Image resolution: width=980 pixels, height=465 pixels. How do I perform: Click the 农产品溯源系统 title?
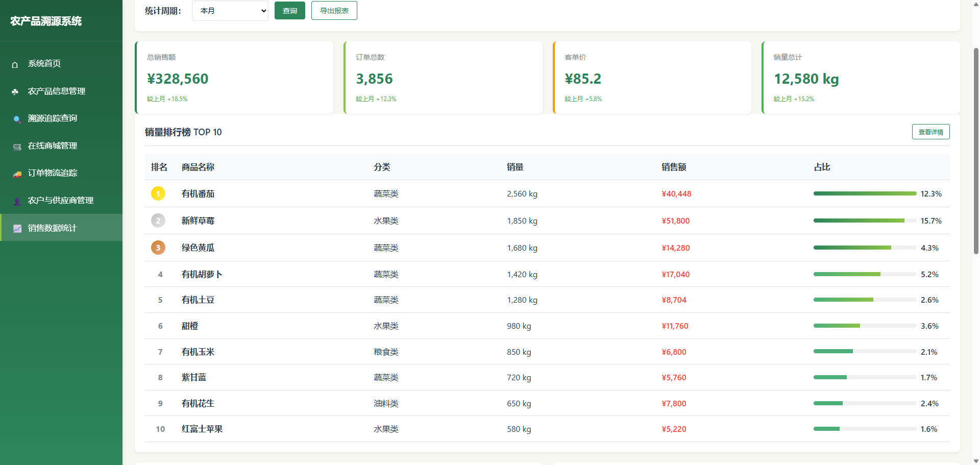pyautogui.click(x=46, y=21)
